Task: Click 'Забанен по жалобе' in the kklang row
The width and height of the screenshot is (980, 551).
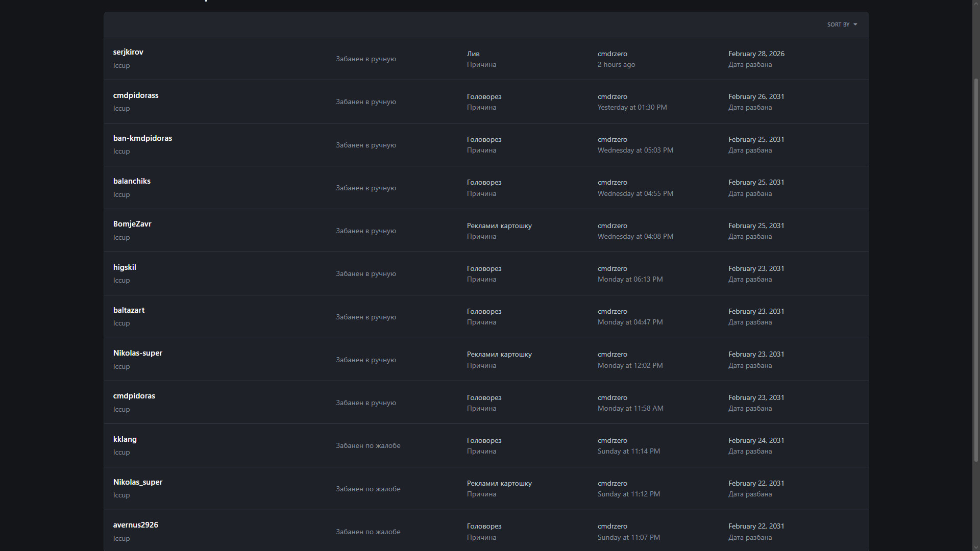Action: pyautogui.click(x=368, y=445)
